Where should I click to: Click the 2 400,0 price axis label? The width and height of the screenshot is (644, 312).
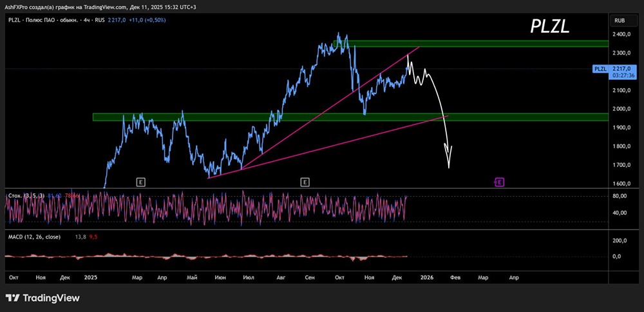click(x=621, y=35)
